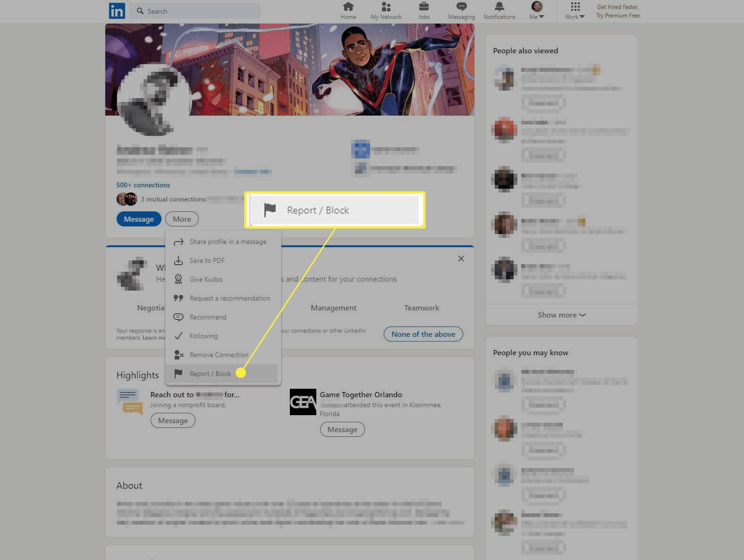Click the remove-person icon in menu

click(x=178, y=355)
